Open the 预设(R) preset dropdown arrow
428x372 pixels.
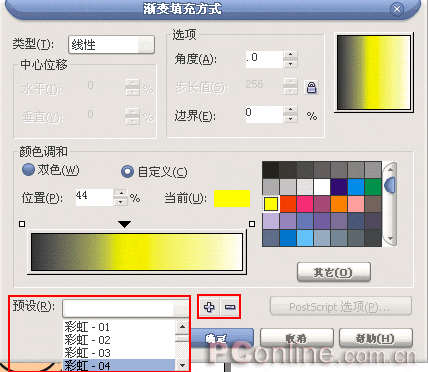181,309
